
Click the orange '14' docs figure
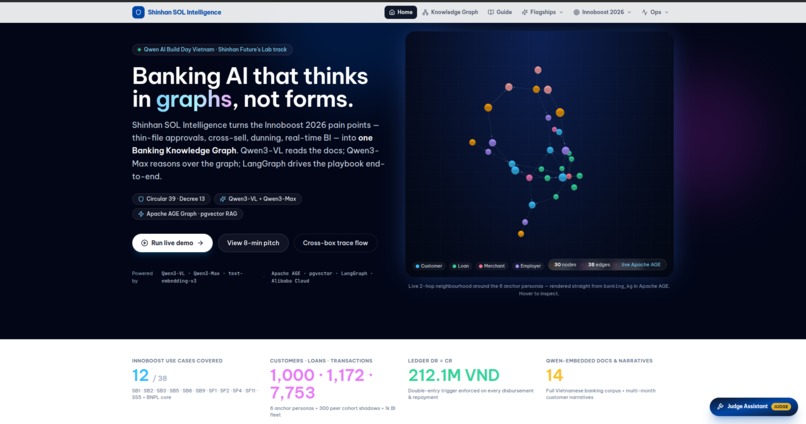pos(555,376)
